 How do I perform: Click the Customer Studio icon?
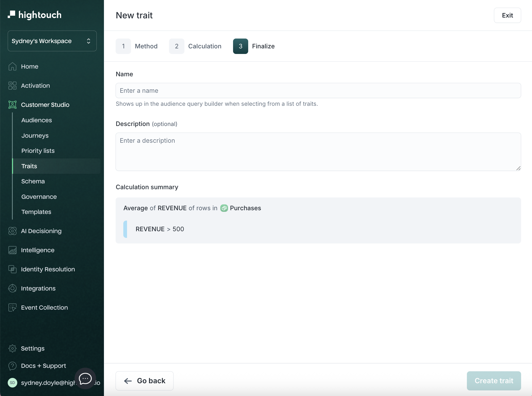point(12,105)
